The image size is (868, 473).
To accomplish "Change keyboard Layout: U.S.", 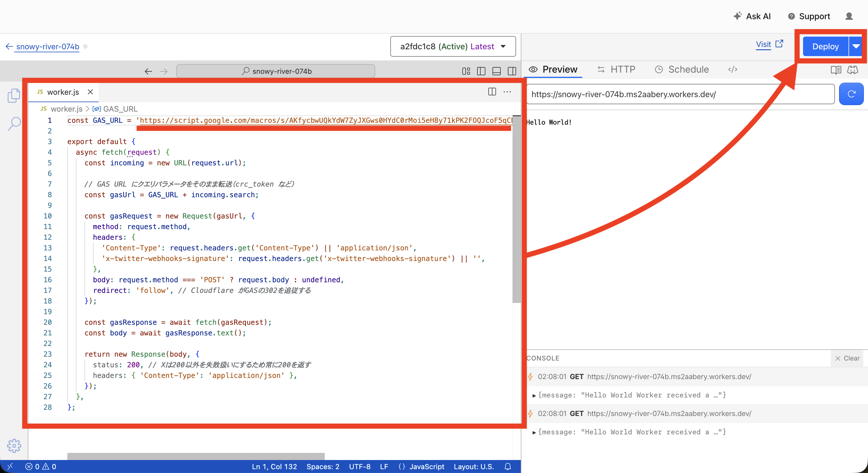I will pyautogui.click(x=474, y=467).
